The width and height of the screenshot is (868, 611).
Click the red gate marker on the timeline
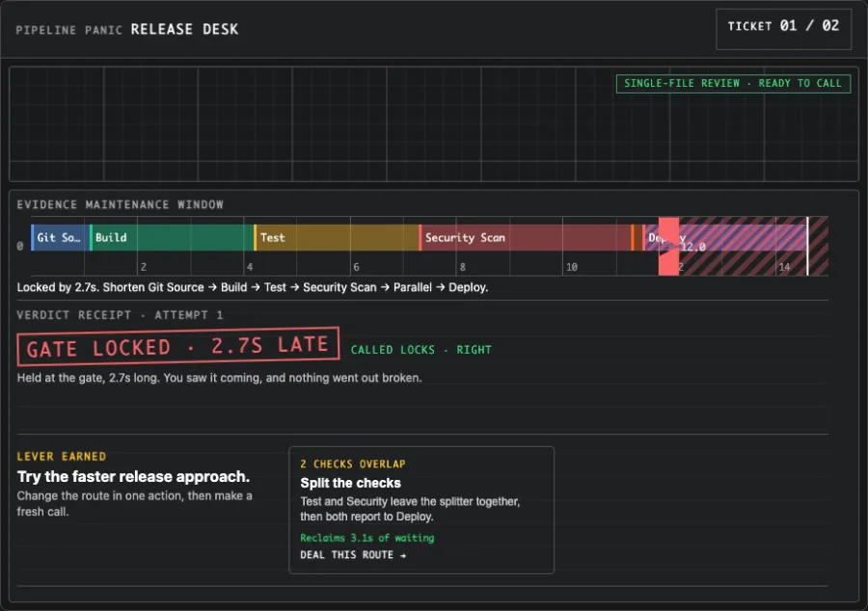(668, 246)
